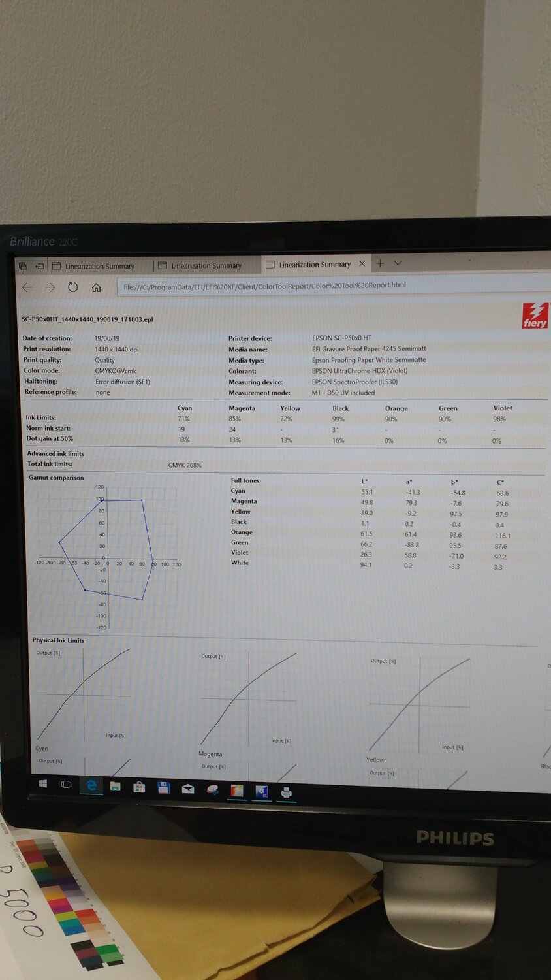Click the Magenta physical ink limit curve
Image resolution: width=551 pixels, height=980 pixels.
(248, 700)
